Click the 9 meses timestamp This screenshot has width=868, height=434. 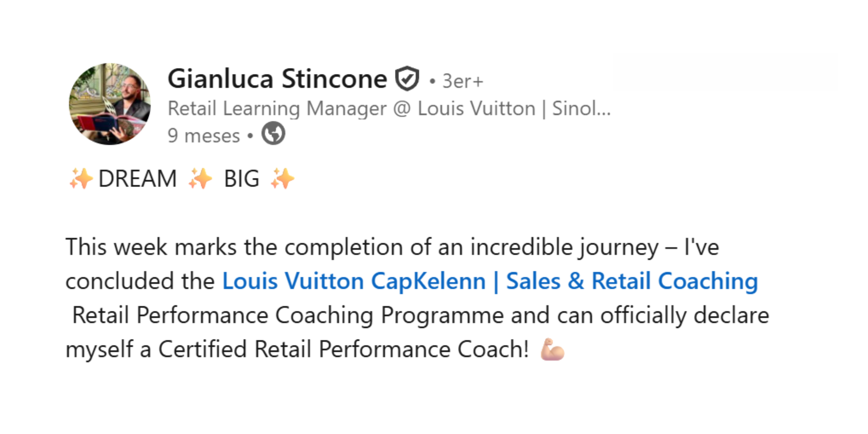pos(204,136)
